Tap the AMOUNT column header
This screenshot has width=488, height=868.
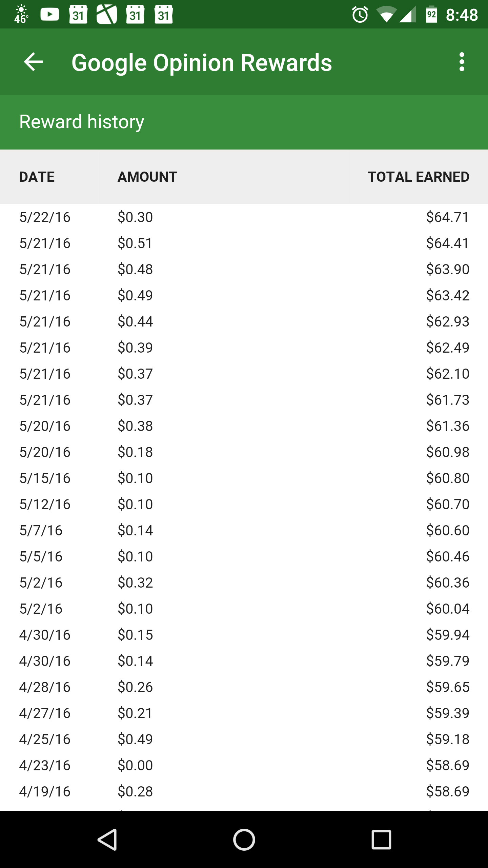click(x=147, y=177)
